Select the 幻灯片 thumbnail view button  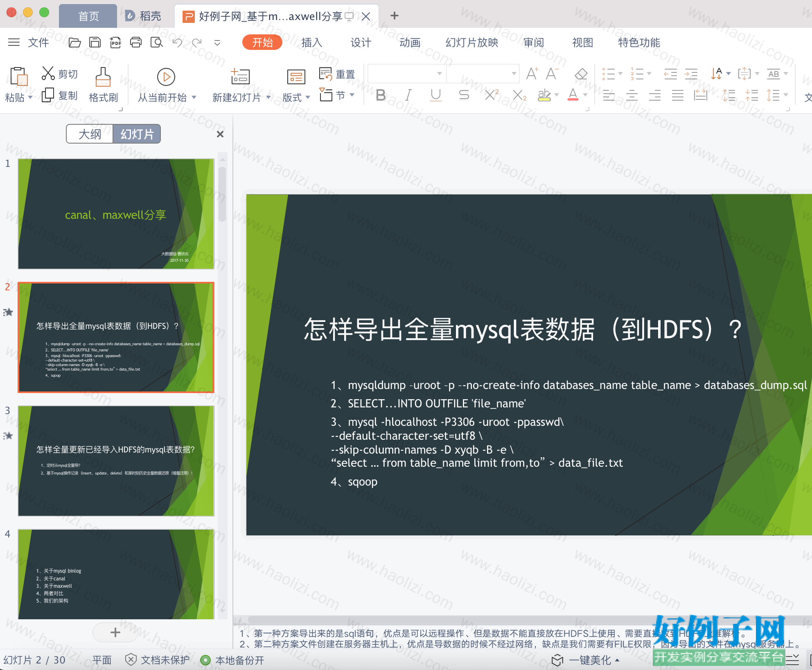[x=137, y=134]
